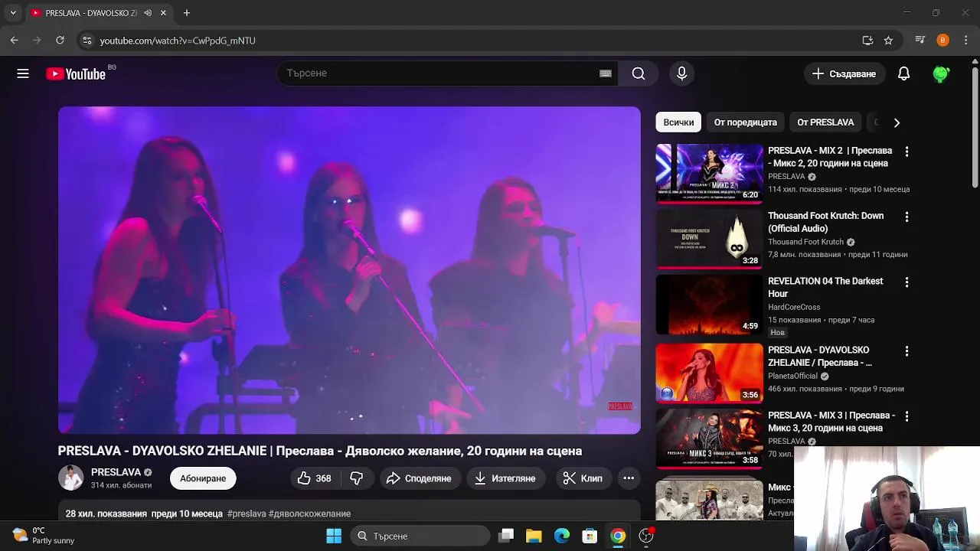This screenshot has height=551, width=980.
Task: Open Microsoft Edge from taskbar
Action: 562,536
